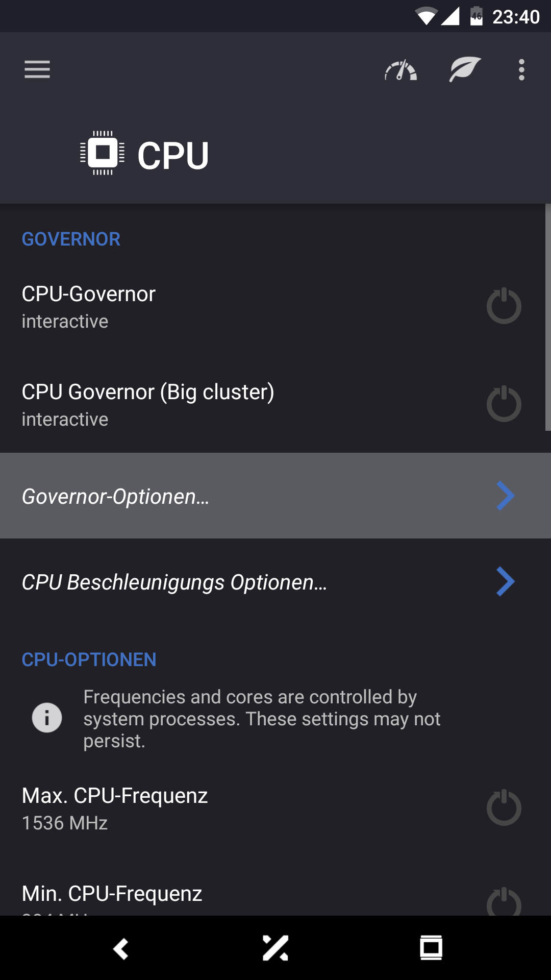Toggle apply-on-boot for Max. CPU-Frequenz
Viewport: 551px width, 980px height.
pos(504,808)
